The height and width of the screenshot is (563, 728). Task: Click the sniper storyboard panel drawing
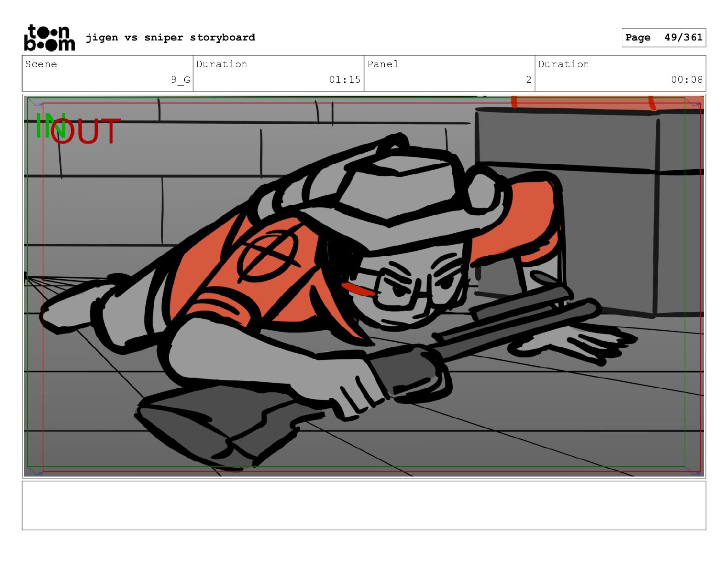364,286
